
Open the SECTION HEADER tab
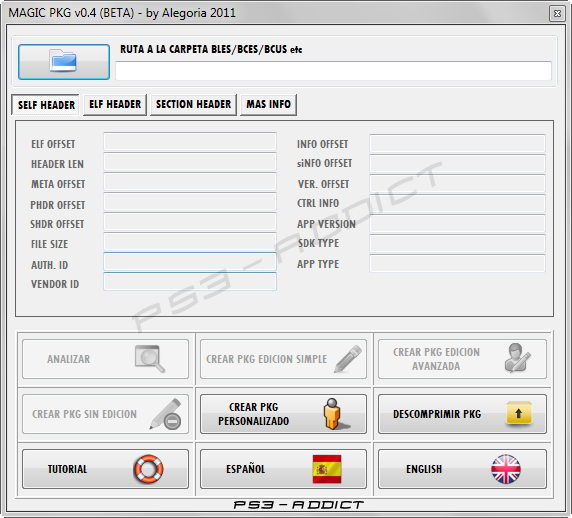click(193, 105)
